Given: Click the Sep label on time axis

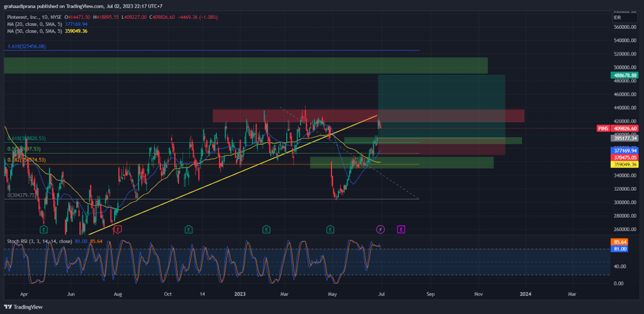Looking at the screenshot, I should click(x=430, y=294).
